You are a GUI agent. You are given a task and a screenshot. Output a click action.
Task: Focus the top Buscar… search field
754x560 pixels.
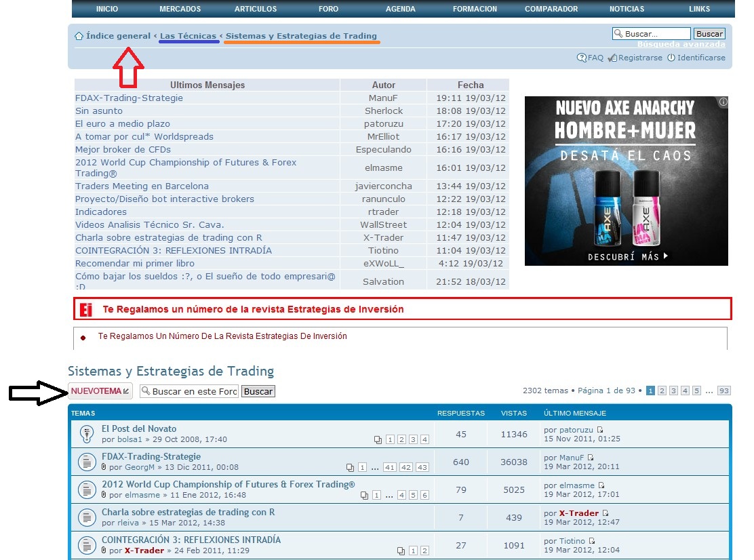point(652,34)
